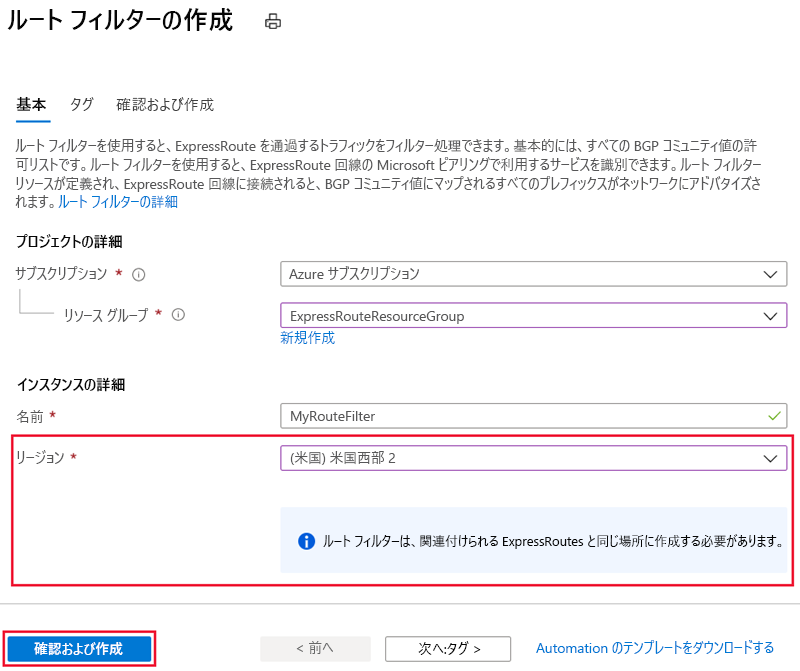Follow the ルート フィルターの詳細 link
This screenshot has height=671, width=800.
pyautogui.click(x=118, y=202)
